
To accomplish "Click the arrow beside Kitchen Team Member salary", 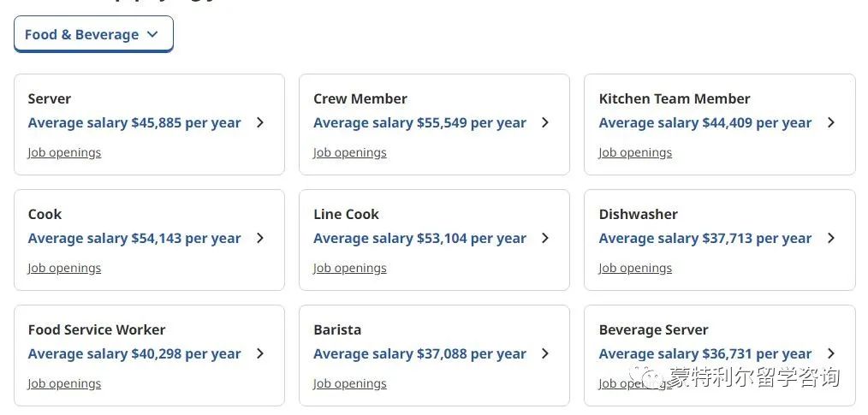I will 831,123.
